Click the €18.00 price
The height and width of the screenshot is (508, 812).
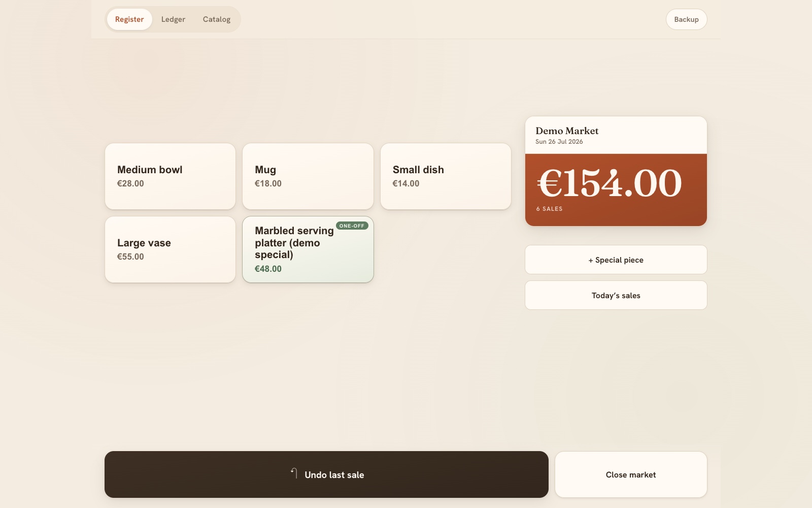268,183
